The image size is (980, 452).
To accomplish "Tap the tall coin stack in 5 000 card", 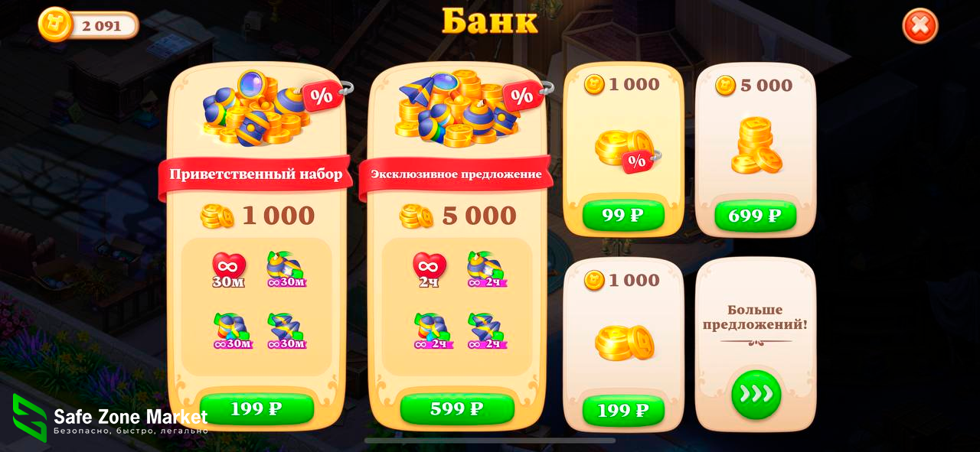I will [x=756, y=146].
